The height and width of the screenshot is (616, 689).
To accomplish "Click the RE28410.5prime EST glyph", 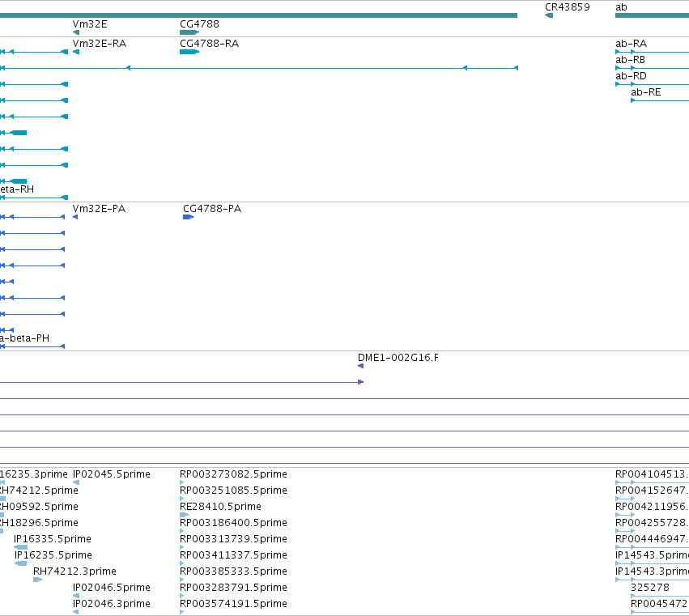I will (184, 515).
